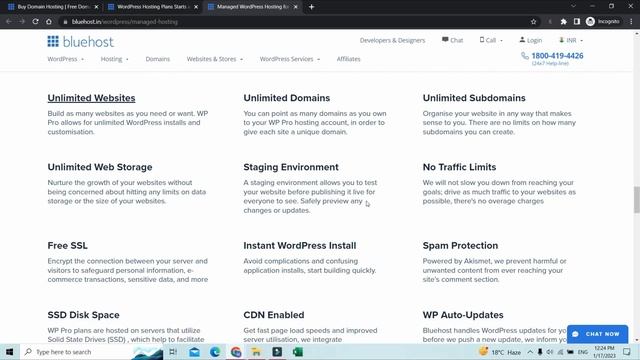This screenshot has width=640, height=360.
Task: Click the Unlimited Domains heading
Action: [x=287, y=98]
